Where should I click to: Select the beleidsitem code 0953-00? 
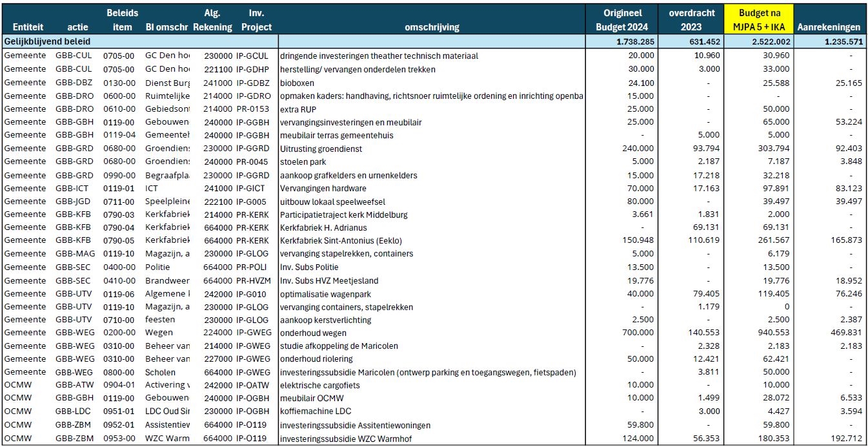click(119, 440)
